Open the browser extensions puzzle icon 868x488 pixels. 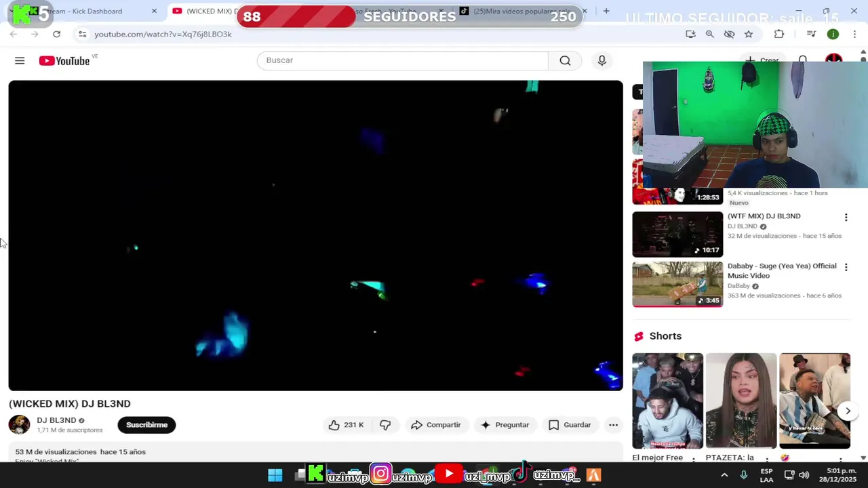[779, 34]
